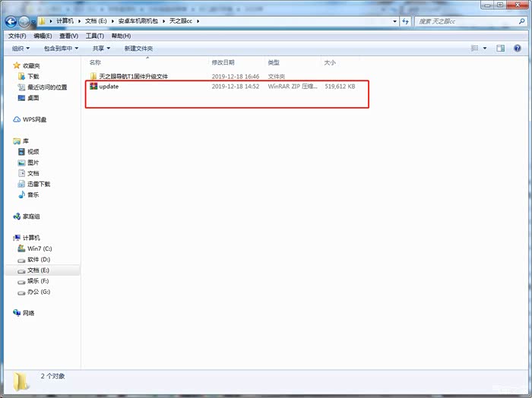532x398 pixels.
Task: Select 计算机 in the navigation pane
Action: [x=31, y=238]
